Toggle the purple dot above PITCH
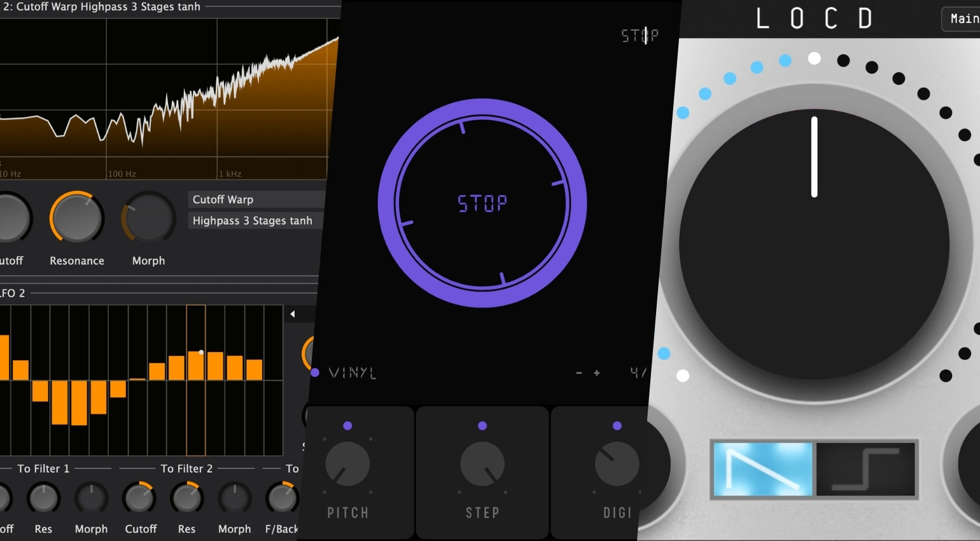Viewport: 980px width, 541px height. click(x=347, y=426)
